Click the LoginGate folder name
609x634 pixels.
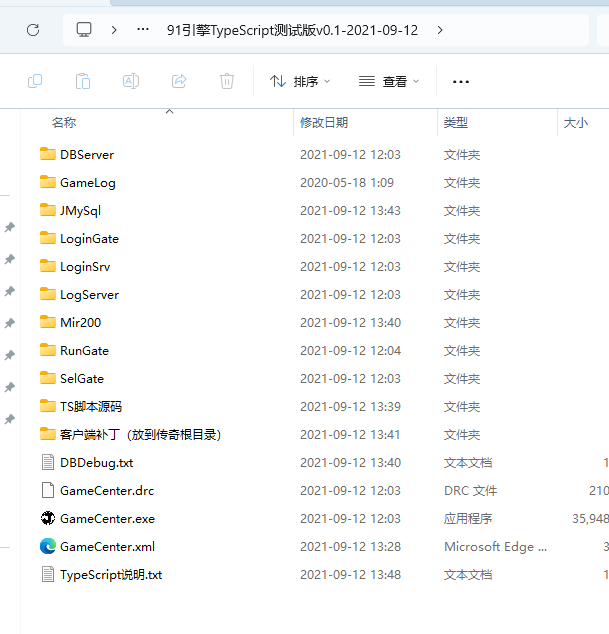click(x=89, y=239)
